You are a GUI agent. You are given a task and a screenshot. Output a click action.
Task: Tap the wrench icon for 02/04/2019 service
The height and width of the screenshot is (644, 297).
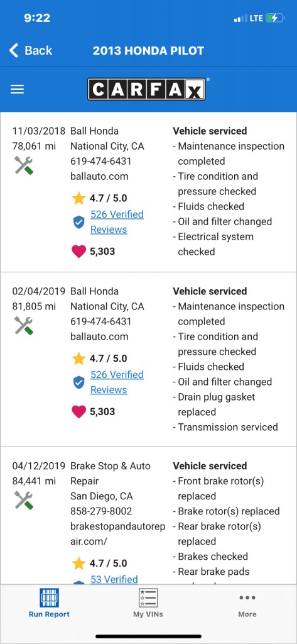tap(23, 325)
